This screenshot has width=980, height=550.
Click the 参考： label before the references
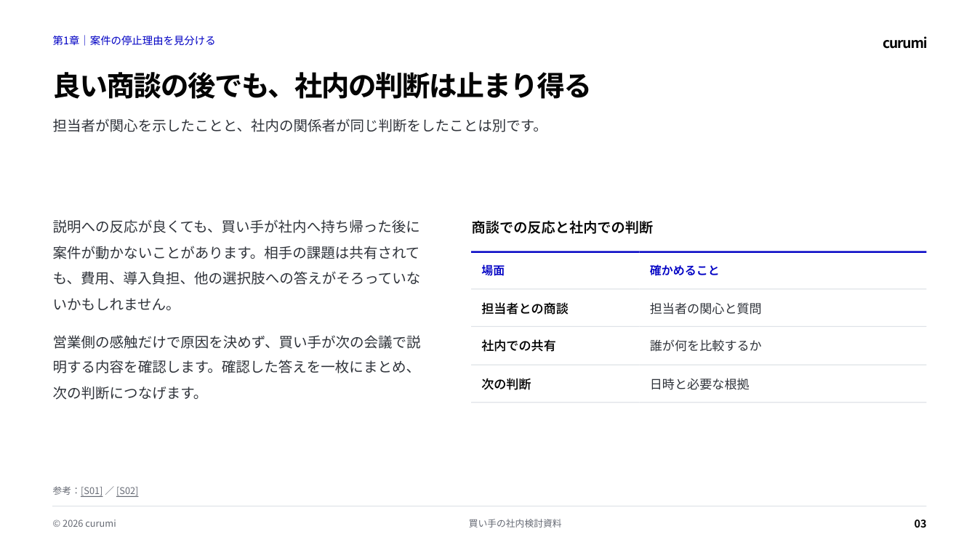66,490
